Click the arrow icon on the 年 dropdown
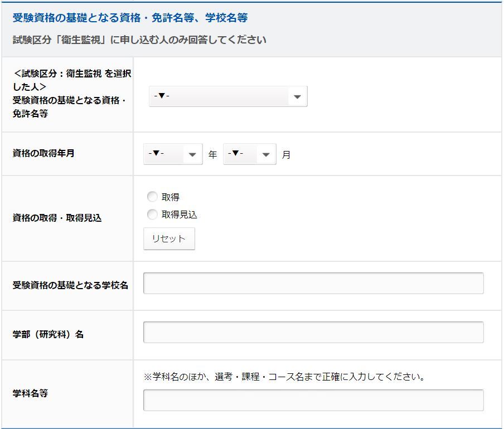504x429 pixels. click(x=192, y=155)
